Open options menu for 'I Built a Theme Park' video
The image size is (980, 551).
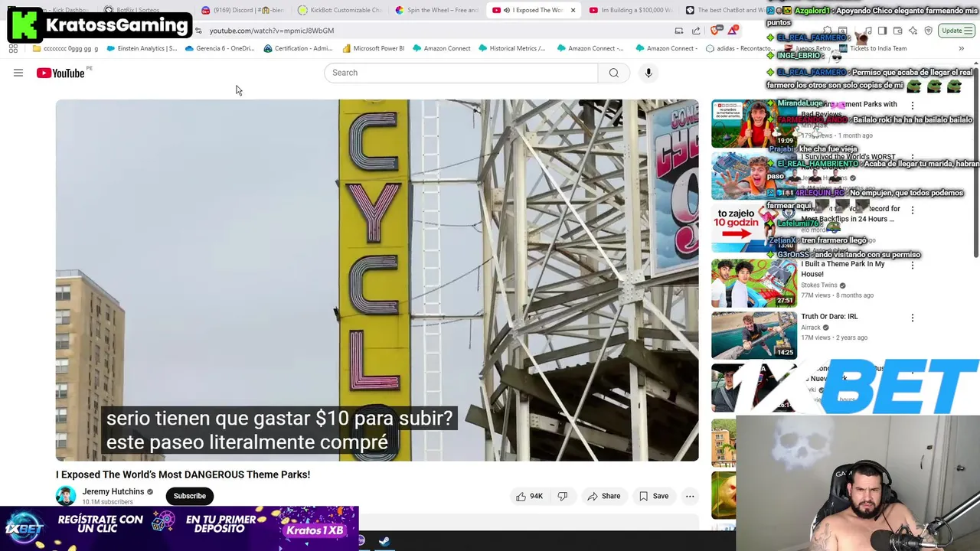(912, 265)
